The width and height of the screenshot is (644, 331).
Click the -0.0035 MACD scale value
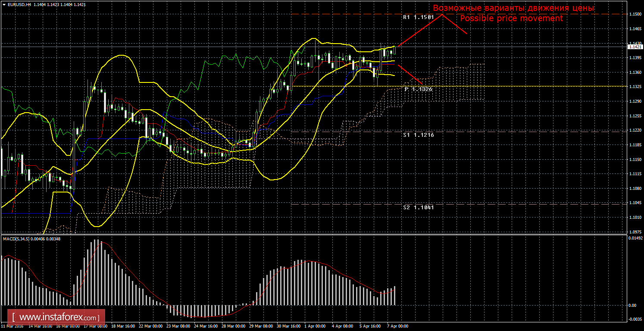point(635,319)
